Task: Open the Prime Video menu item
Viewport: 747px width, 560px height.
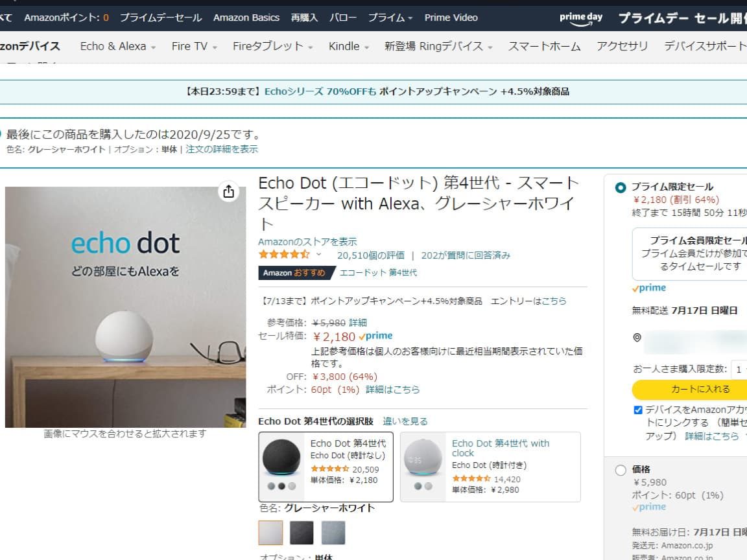Action: tap(451, 17)
